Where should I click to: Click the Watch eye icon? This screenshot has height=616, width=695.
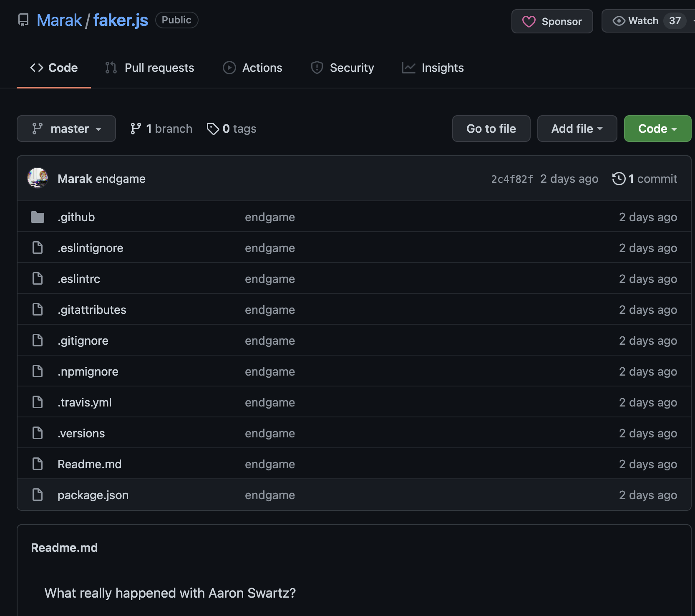click(619, 21)
